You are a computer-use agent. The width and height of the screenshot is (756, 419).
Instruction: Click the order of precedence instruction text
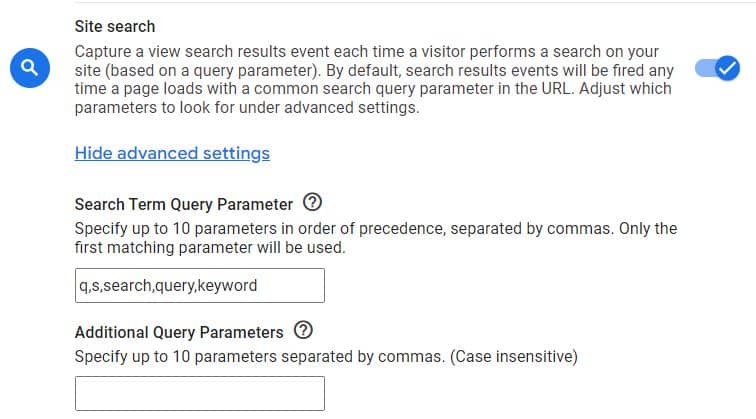click(376, 238)
